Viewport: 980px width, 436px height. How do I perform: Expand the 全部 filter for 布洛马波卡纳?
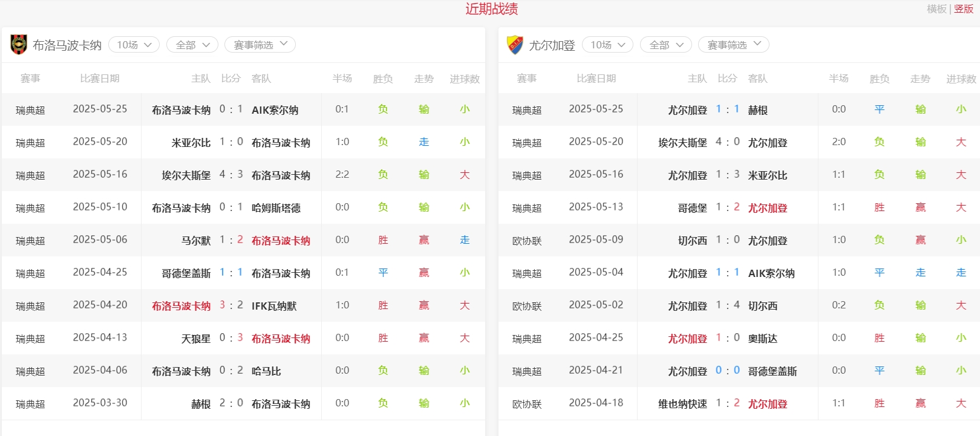coord(192,45)
